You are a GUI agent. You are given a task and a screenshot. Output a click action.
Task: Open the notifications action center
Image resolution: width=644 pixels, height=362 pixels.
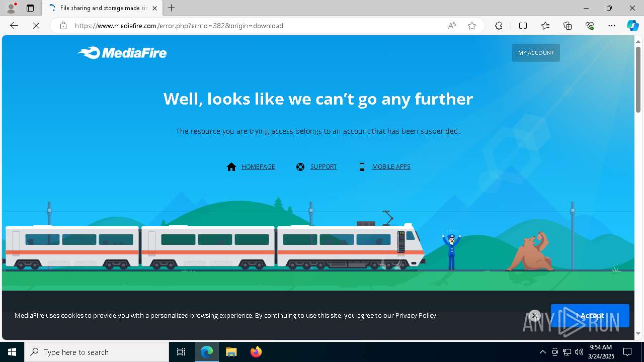[x=627, y=352]
